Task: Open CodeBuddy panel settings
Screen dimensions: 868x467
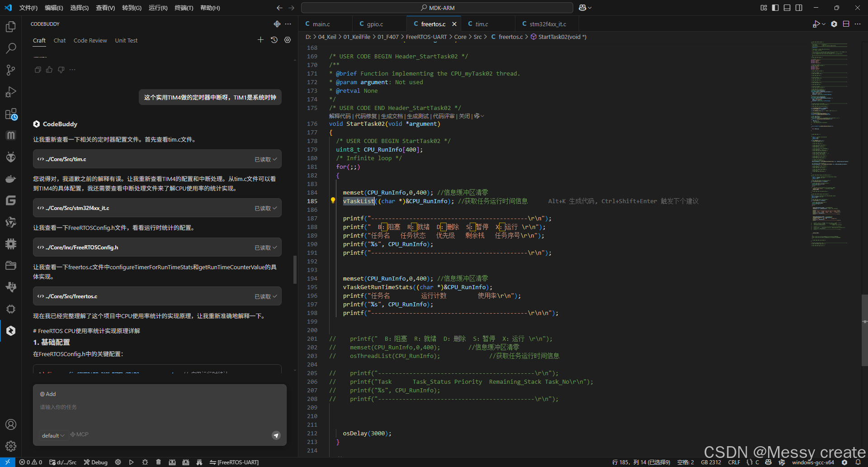Action: point(288,40)
